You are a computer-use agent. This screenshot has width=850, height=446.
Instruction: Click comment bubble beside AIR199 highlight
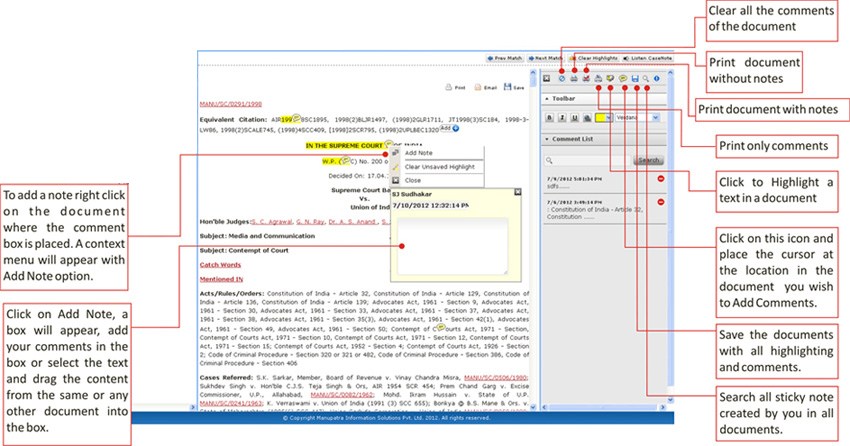[x=297, y=118]
